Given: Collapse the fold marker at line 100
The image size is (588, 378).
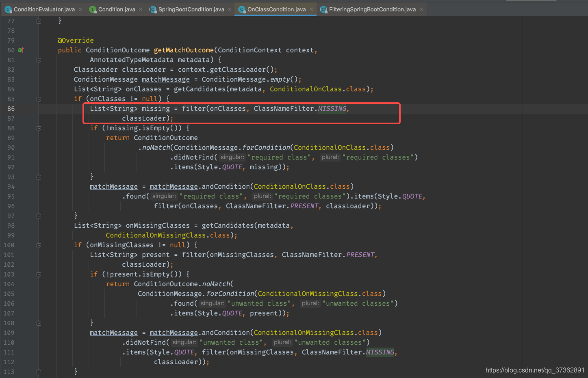Looking at the screenshot, I should click(39, 245).
